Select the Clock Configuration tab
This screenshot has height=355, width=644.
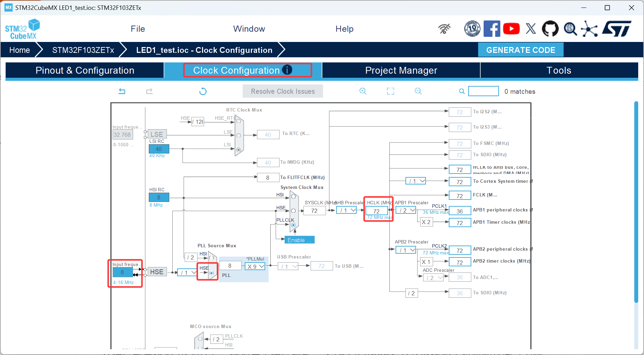pyautogui.click(x=243, y=70)
